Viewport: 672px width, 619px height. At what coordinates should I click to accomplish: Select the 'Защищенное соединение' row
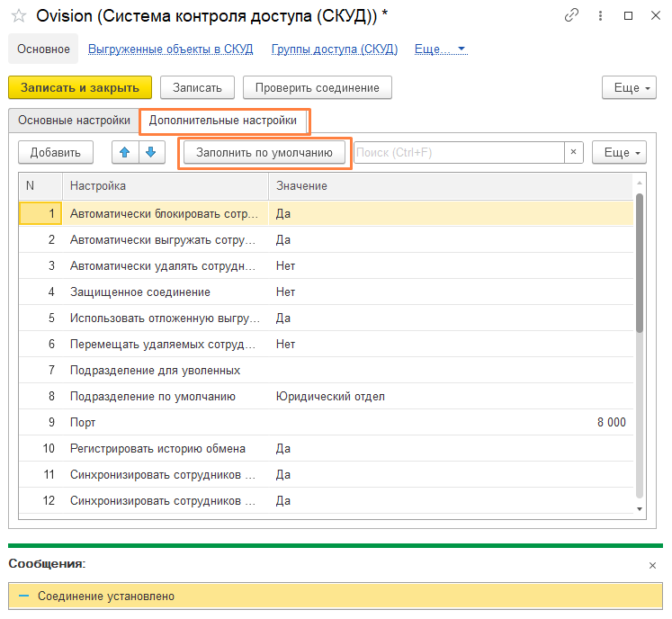[x=327, y=292]
